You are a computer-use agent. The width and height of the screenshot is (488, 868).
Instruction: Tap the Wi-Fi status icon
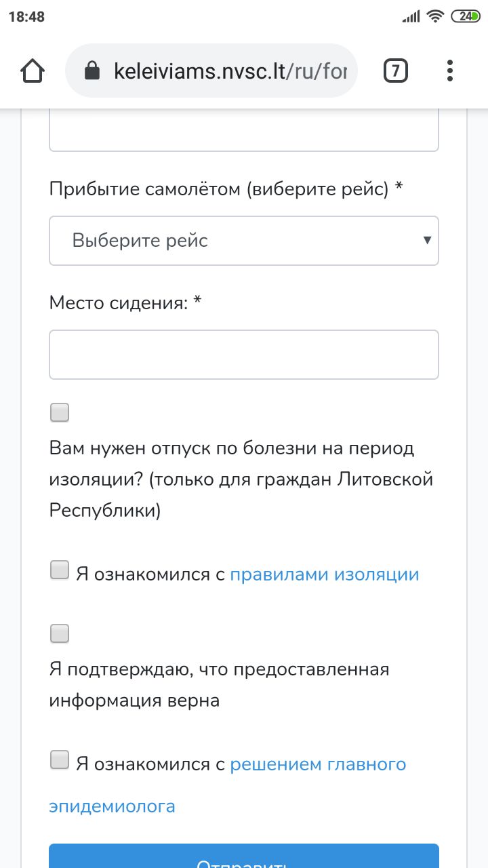click(435, 17)
